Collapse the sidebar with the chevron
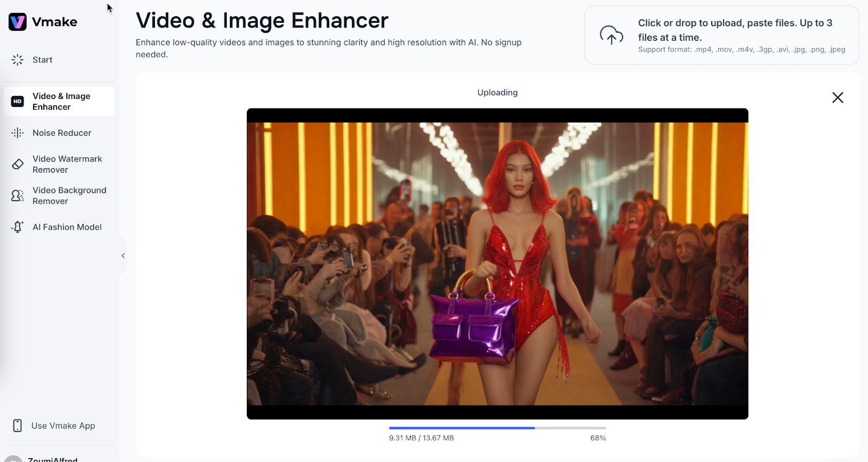 pyautogui.click(x=123, y=256)
